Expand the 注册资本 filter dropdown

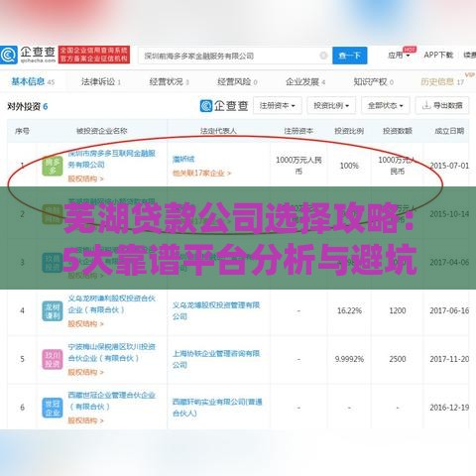tap(278, 105)
